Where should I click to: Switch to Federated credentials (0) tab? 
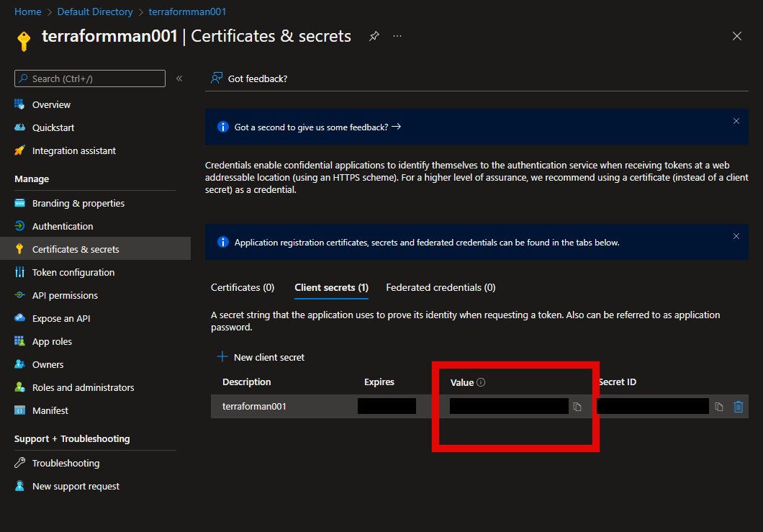(x=441, y=288)
